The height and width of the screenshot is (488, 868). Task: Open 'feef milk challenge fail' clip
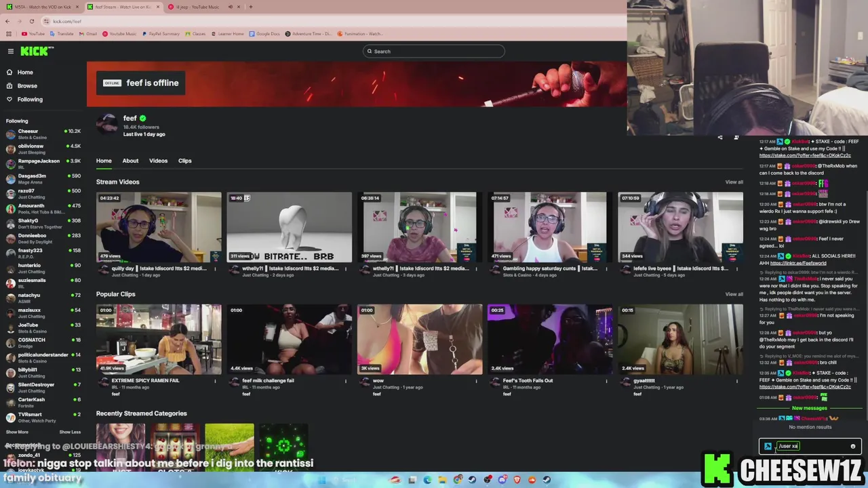289,339
